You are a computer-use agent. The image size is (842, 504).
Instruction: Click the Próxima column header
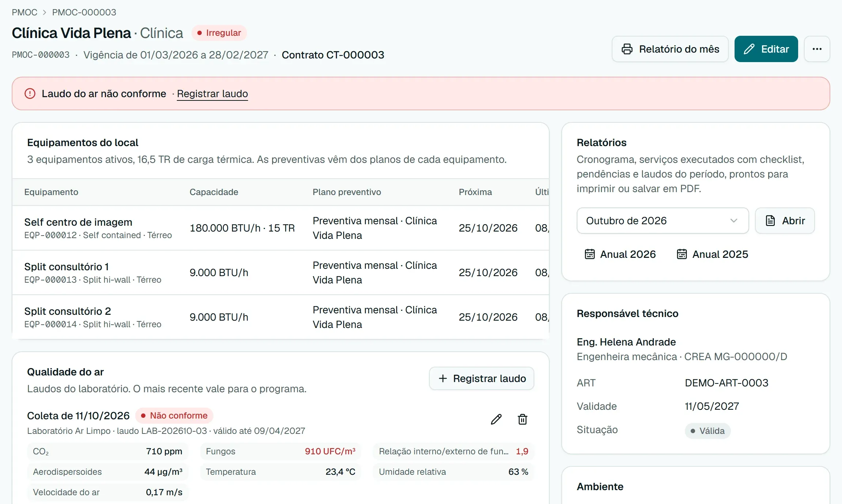(475, 192)
